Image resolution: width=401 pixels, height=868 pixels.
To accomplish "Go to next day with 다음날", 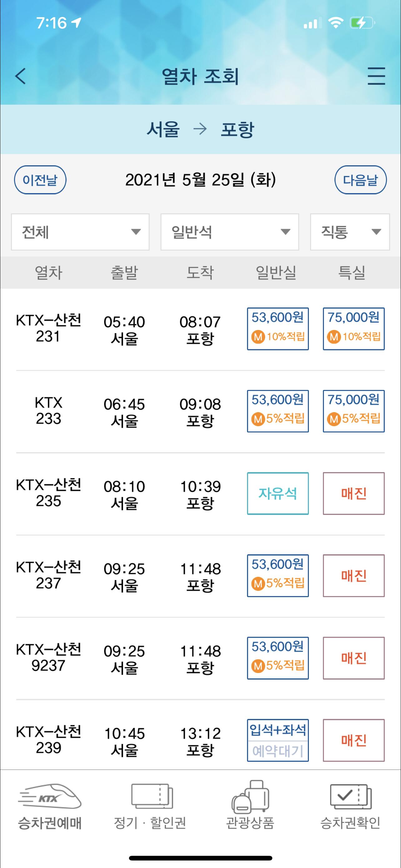I will pyautogui.click(x=360, y=180).
